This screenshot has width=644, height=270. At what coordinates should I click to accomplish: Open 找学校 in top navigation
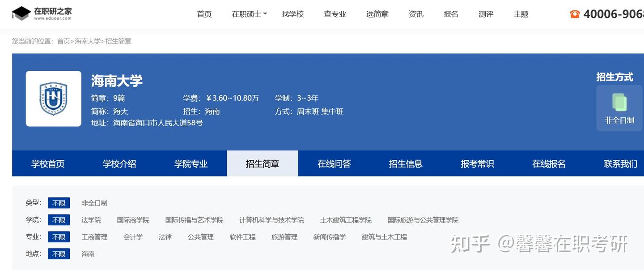coord(293,14)
